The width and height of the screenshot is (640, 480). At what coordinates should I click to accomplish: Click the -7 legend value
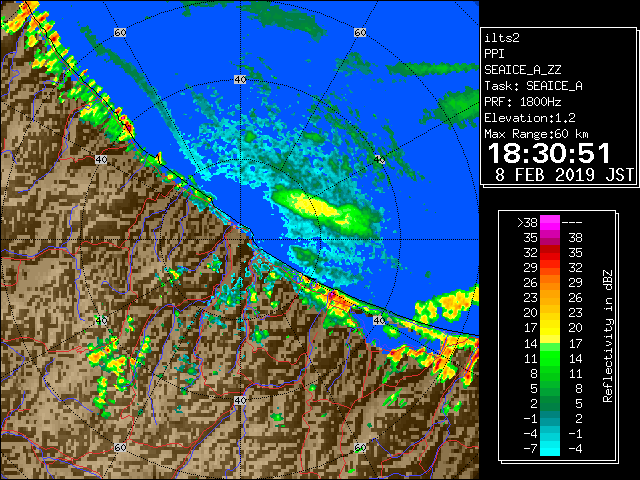tap(530, 449)
